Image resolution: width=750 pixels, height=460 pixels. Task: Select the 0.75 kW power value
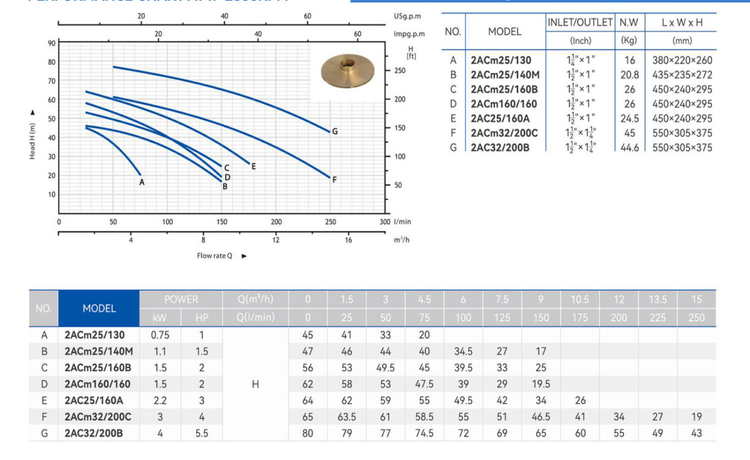point(160,335)
